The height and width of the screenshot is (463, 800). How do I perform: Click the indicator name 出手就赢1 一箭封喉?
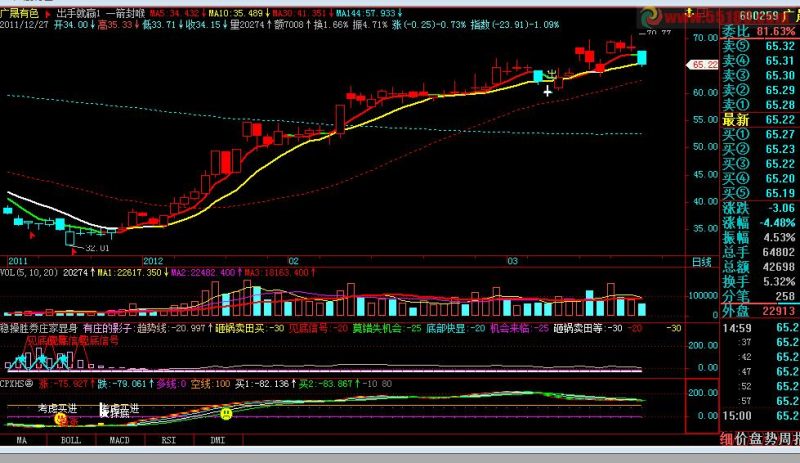point(101,14)
